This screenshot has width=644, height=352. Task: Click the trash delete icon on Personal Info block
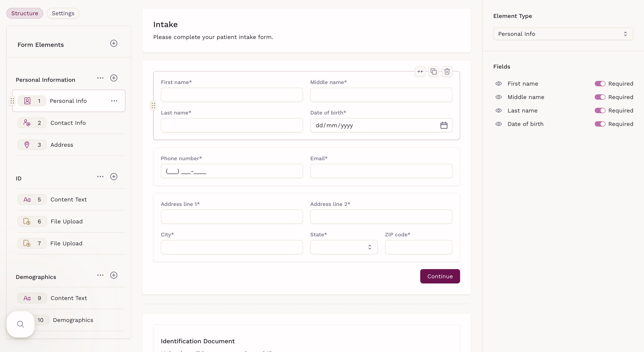(447, 71)
